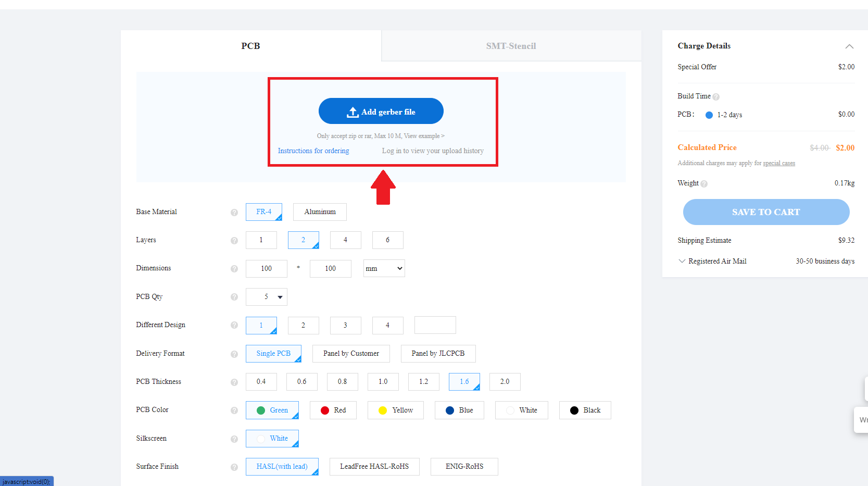Click the first Dimensions input field

267,268
